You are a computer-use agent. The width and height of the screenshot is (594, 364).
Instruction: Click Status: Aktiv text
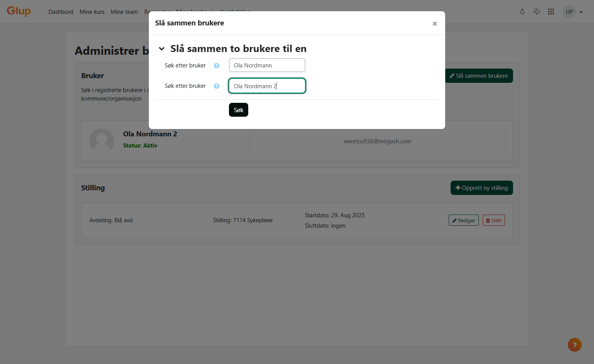click(x=140, y=146)
